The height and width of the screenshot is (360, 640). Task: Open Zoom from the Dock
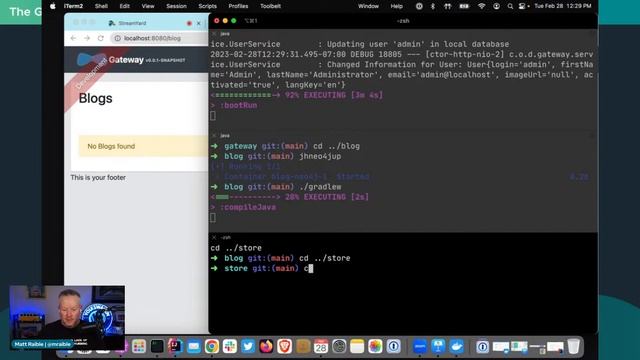420,346
